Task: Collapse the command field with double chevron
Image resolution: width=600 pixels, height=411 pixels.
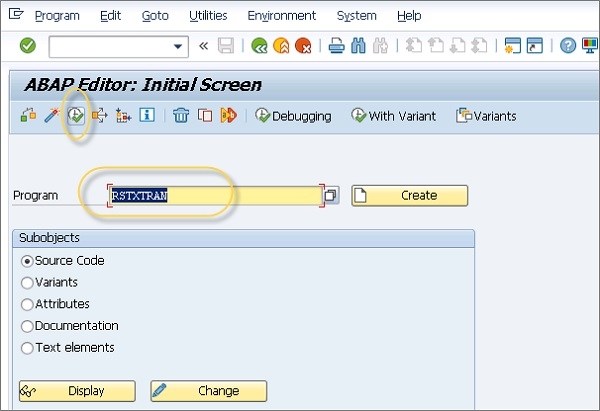Action: point(203,46)
